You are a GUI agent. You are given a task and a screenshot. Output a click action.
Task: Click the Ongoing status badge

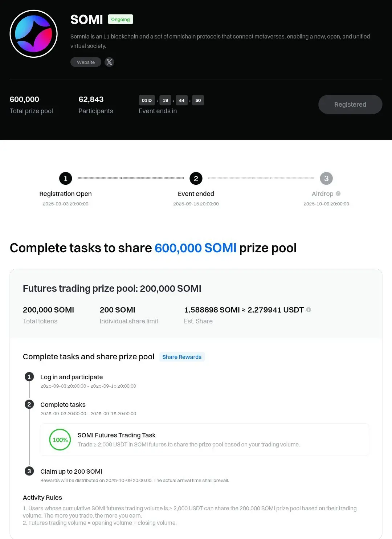pos(121,19)
